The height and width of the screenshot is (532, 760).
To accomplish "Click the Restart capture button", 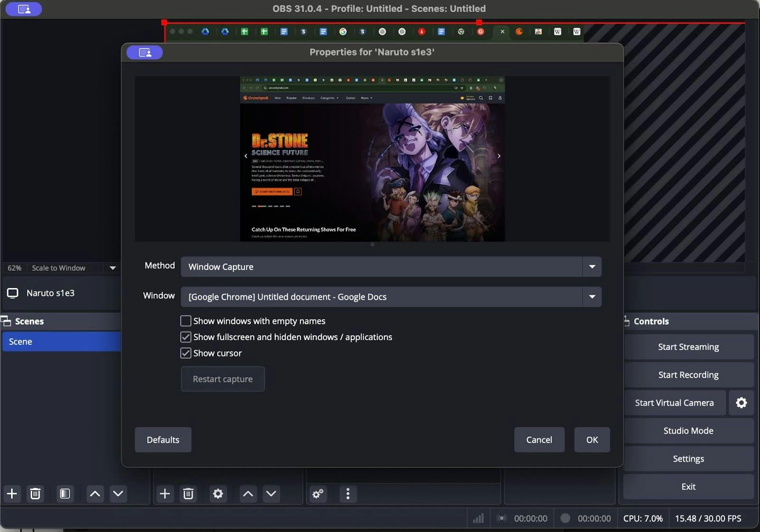I will point(223,379).
